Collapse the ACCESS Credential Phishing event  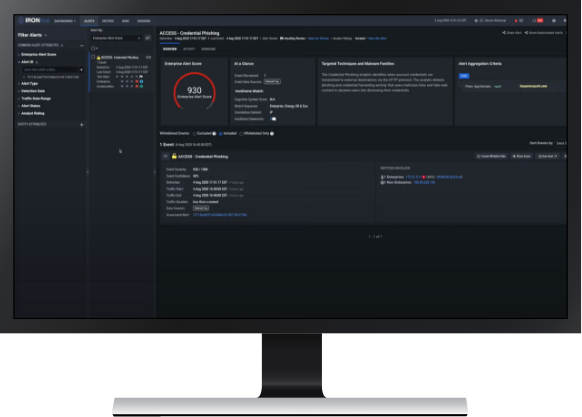pyautogui.click(x=166, y=156)
